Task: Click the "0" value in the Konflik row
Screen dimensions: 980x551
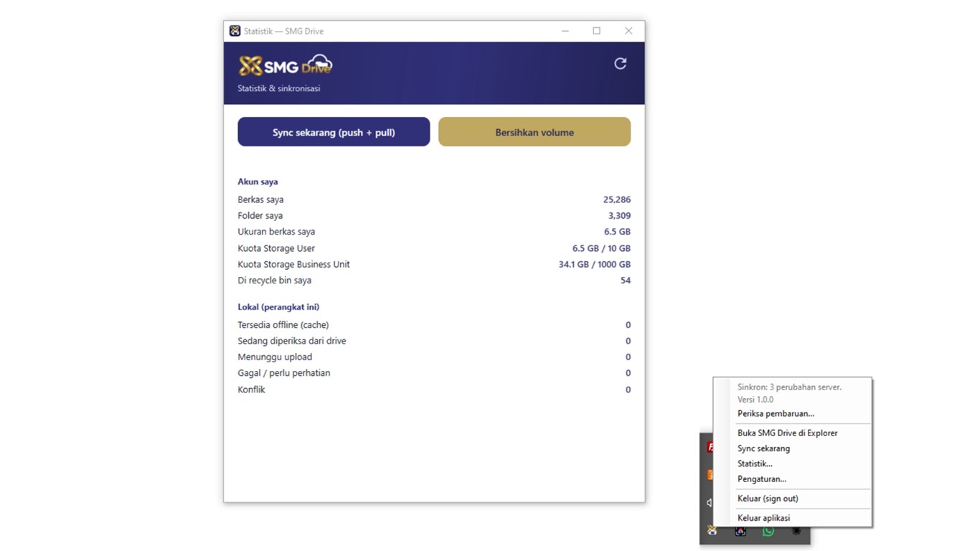Action: click(628, 390)
